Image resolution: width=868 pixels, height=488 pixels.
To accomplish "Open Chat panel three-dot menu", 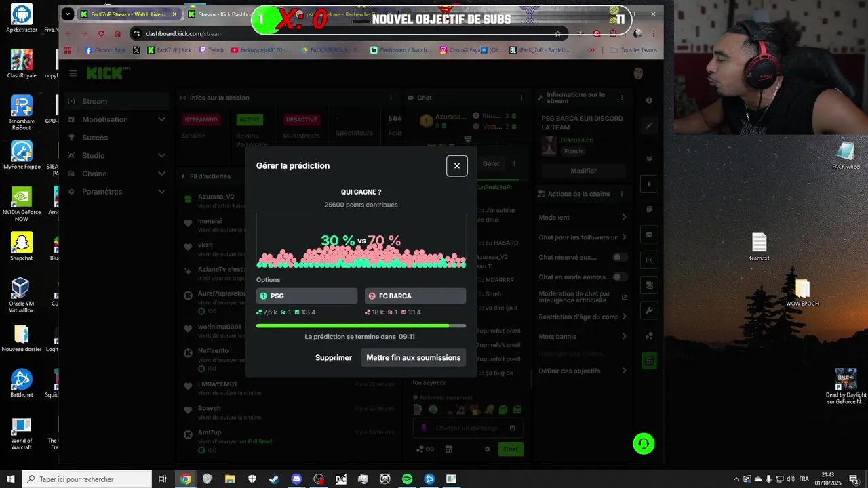I will 523,98.
